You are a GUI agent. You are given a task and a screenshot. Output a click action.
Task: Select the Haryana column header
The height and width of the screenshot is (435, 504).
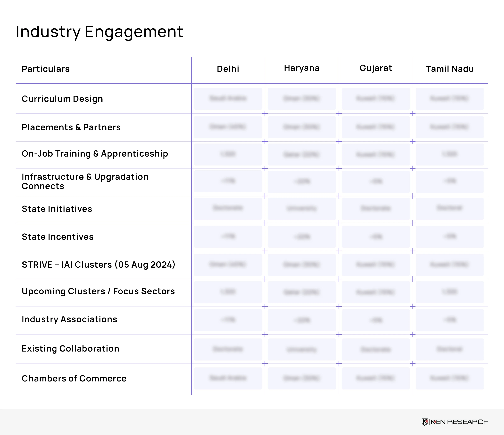(x=302, y=68)
